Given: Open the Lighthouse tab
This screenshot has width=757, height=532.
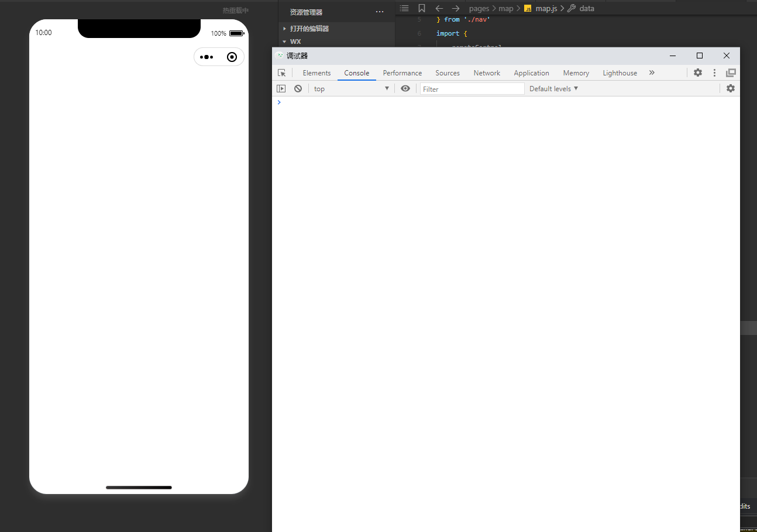Looking at the screenshot, I should coord(620,73).
